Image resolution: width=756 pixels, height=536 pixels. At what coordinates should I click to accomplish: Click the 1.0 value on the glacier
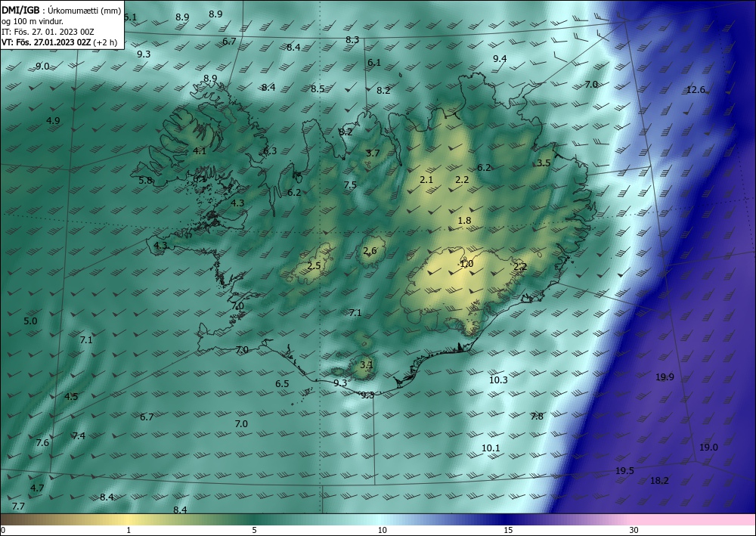[x=466, y=264]
